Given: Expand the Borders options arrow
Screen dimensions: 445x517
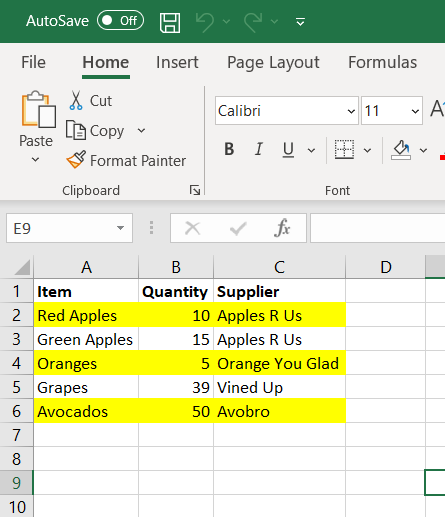Looking at the screenshot, I should pyautogui.click(x=367, y=150).
